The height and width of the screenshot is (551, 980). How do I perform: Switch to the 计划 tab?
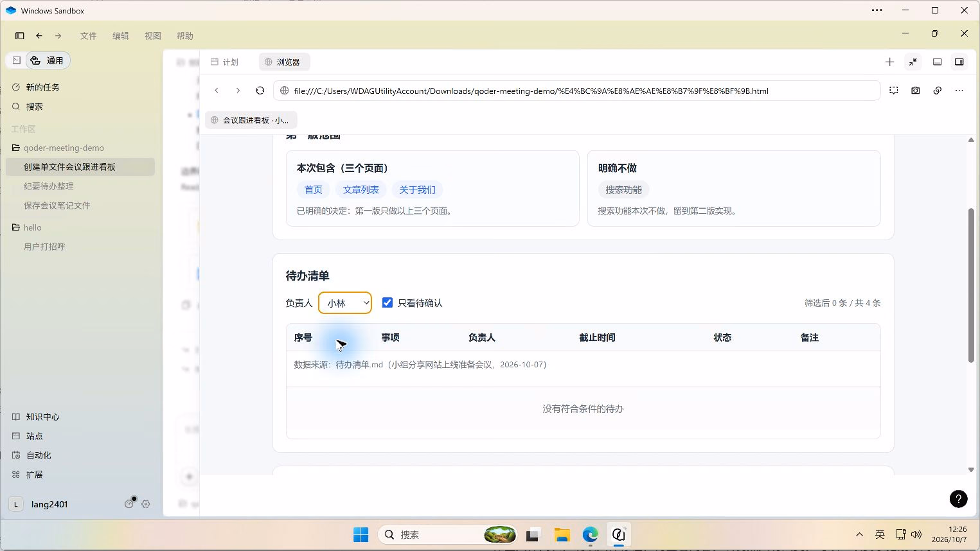tap(225, 62)
